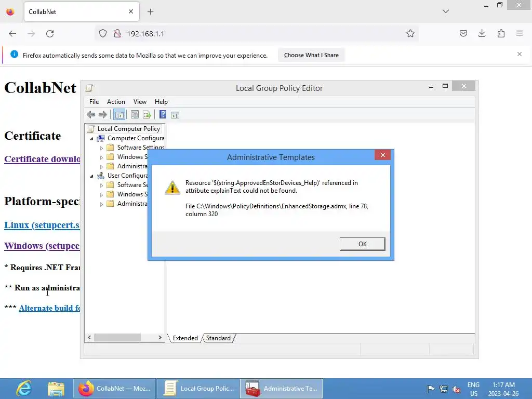Viewport: 532px width, 399px height.
Task: Open Action menu in Group Policy Editor
Action: pos(116,102)
